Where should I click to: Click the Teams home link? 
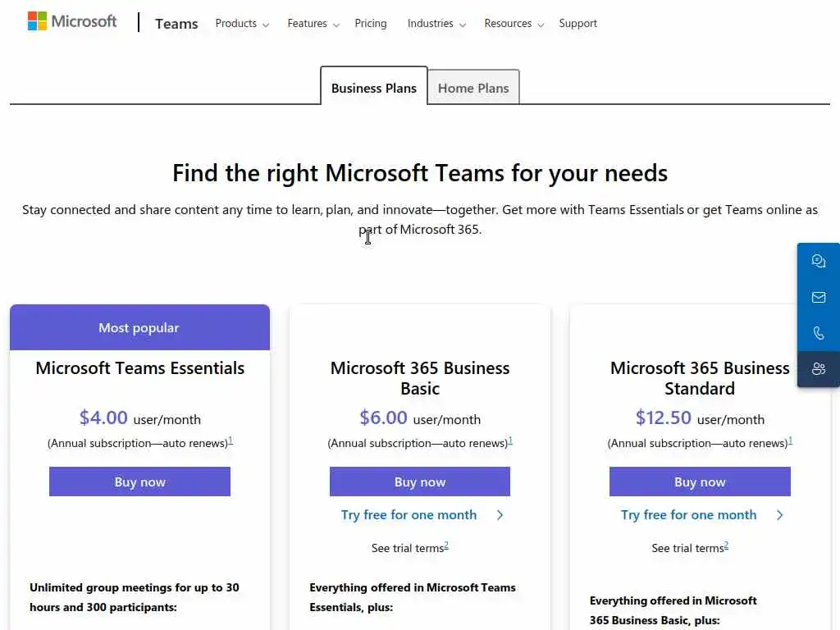[x=176, y=24]
